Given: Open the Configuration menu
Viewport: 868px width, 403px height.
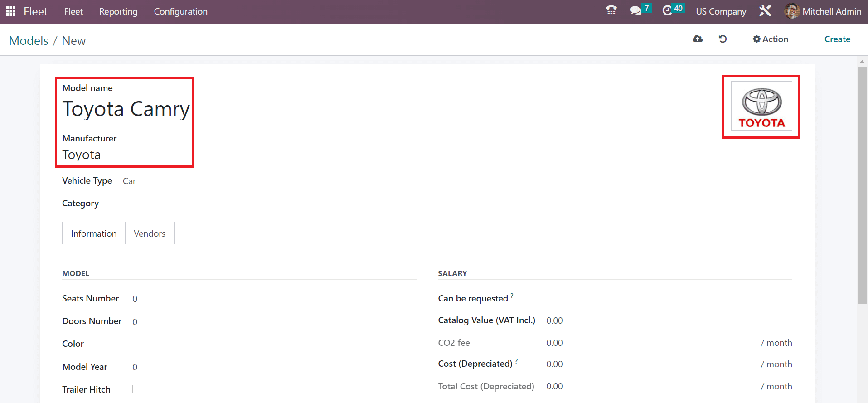Looking at the screenshot, I should tap(180, 11).
